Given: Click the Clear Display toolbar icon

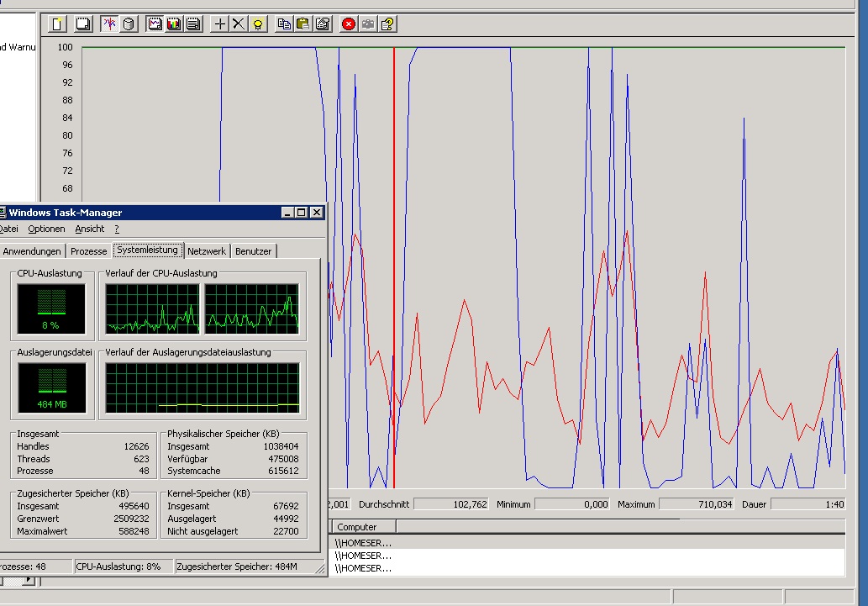Looking at the screenshot, I should (x=83, y=24).
